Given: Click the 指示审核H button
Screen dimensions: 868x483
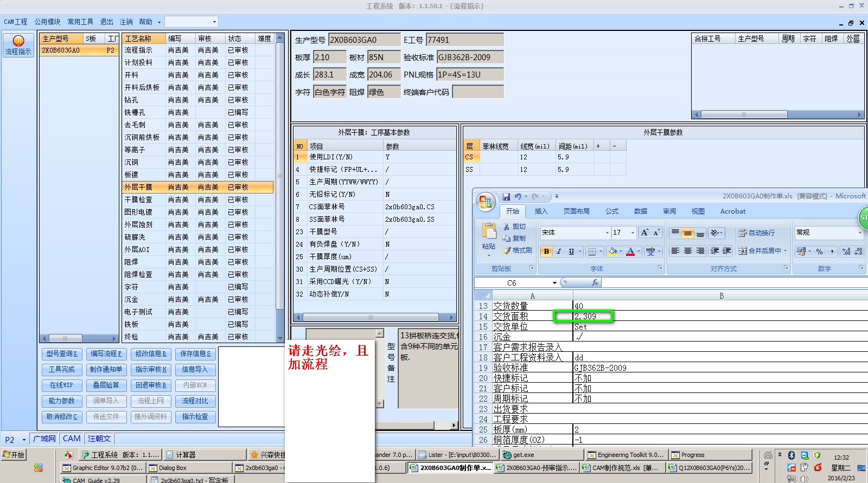Looking at the screenshot, I should pyautogui.click(x=151, y=370).
